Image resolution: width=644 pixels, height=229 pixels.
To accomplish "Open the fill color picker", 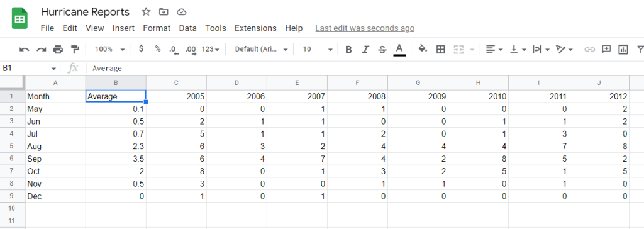I will [x=423, y=49].
